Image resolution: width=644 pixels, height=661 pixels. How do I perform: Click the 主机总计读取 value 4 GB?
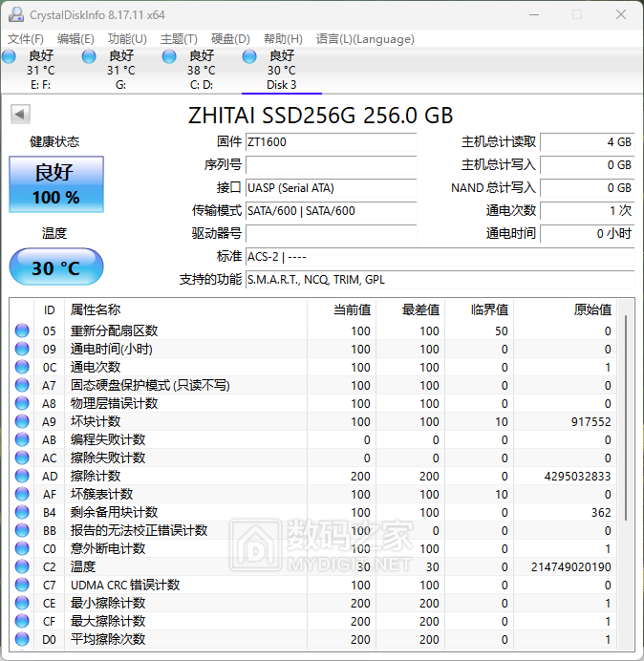click(x=588, y=142)
